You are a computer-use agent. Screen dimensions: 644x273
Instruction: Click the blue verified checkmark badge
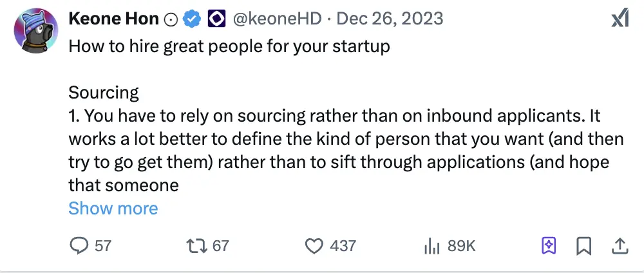(191, 19)
